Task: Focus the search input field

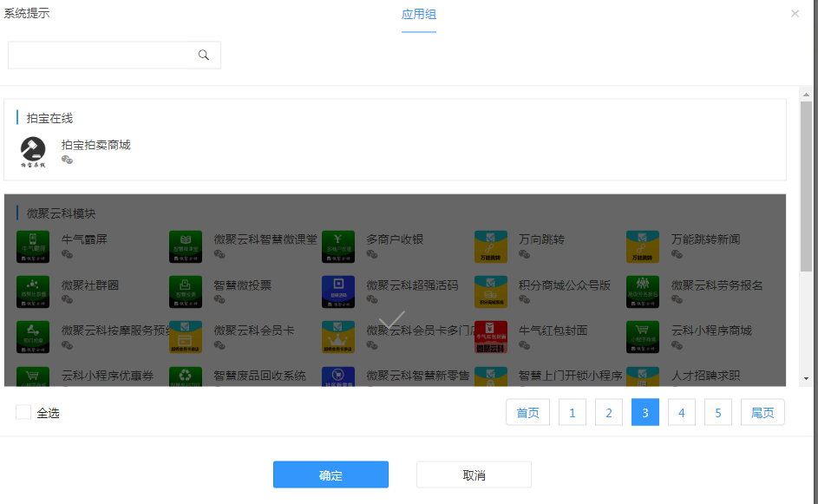Action: 115,55
